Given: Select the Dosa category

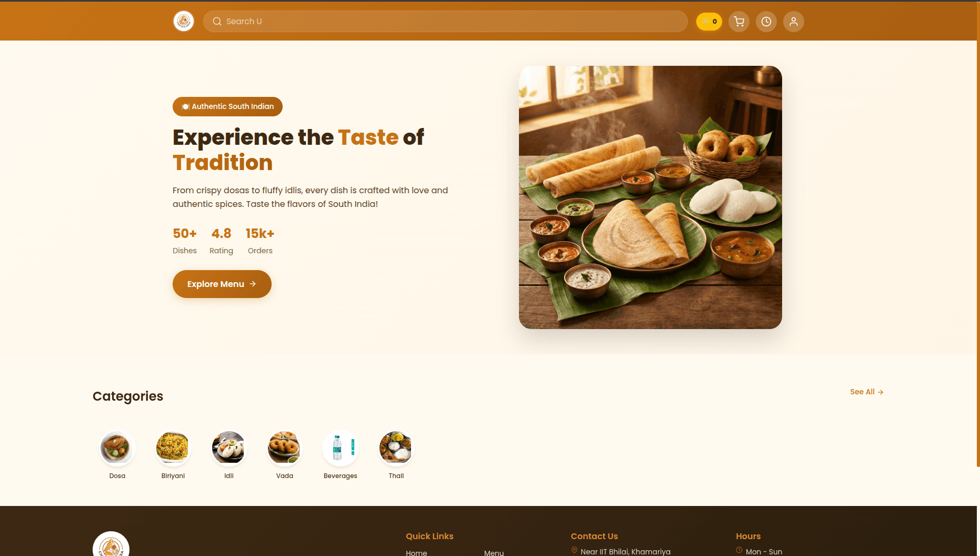Looking at the screenshot, I should (117, 455).
